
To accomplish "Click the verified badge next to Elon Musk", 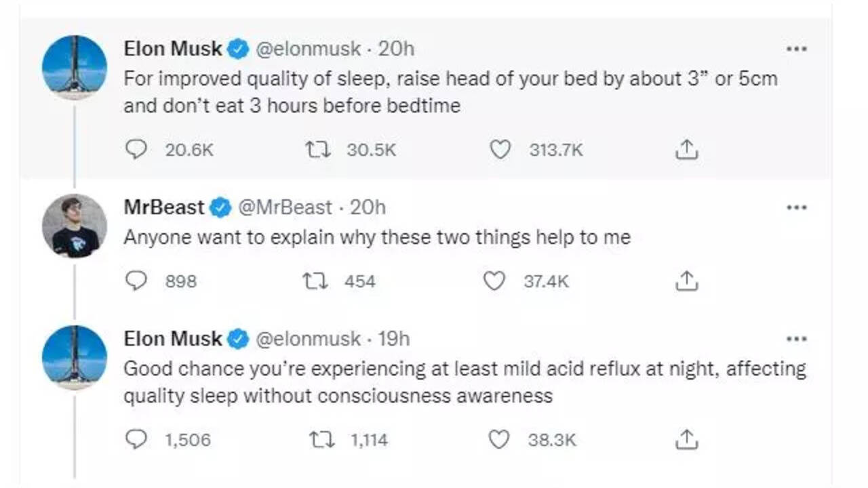I will point(236,48).
